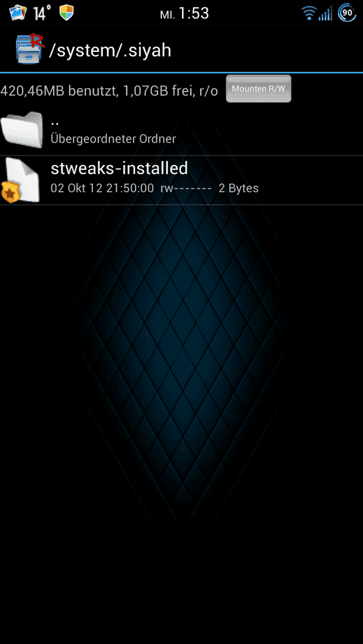This screenshot has height=644, width=363.
Task: Tap the 420,46MB benutzt storage info text
Action: tap(59, 91)
